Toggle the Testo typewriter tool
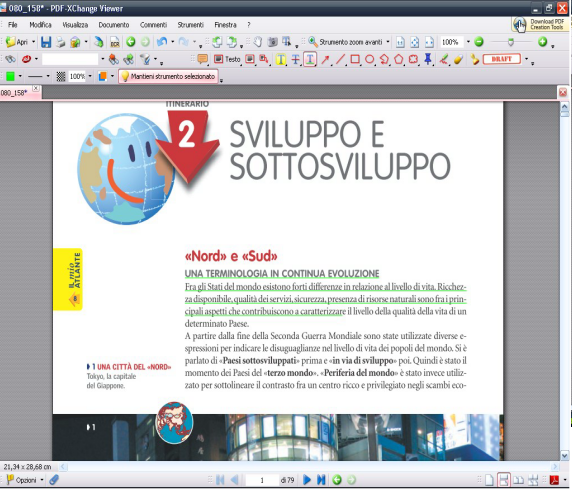The height and width of the screenshot is (489, 572). point(227,59)
